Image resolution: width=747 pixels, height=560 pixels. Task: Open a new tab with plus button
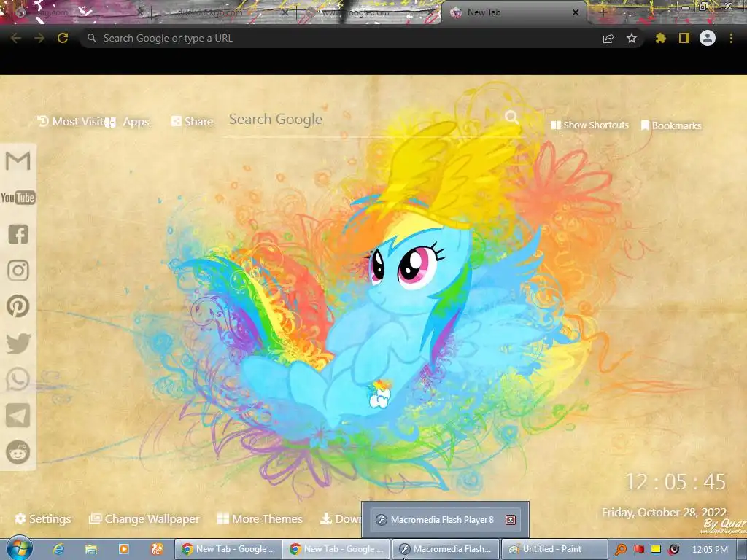point(603,13)
